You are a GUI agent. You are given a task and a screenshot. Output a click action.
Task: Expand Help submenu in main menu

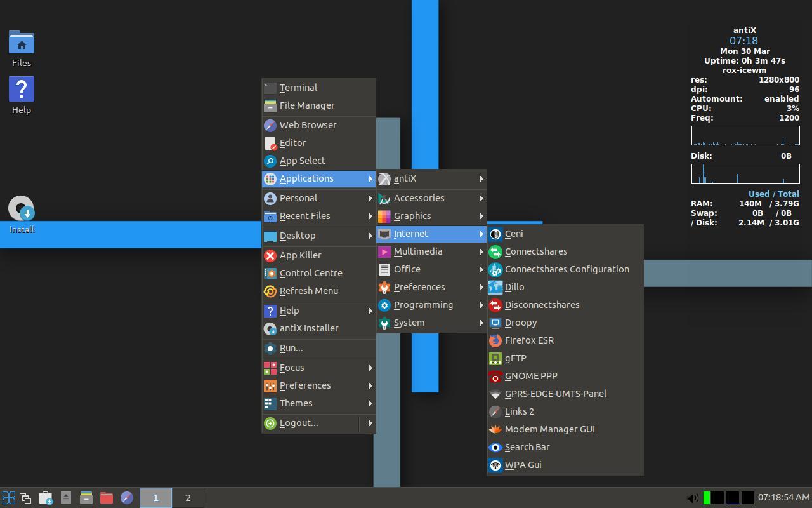(x=319, y=311)
